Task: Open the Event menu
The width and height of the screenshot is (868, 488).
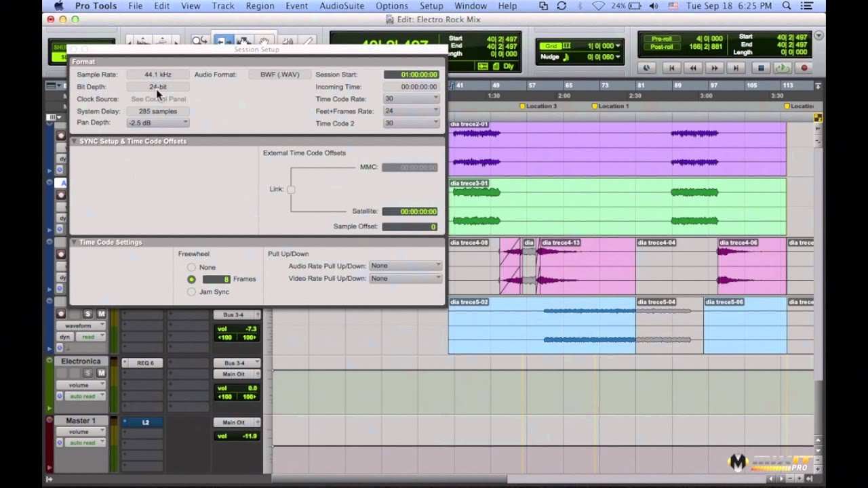Action: 297,6
